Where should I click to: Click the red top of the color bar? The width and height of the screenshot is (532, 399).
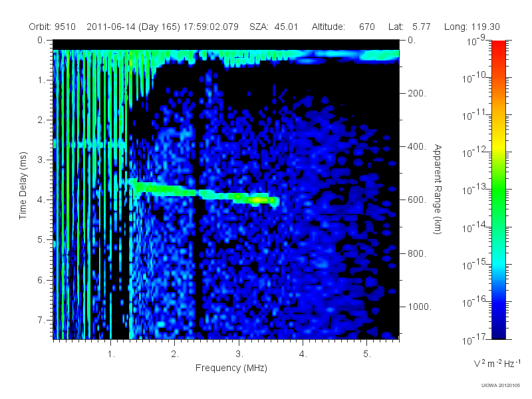[499, 46]
